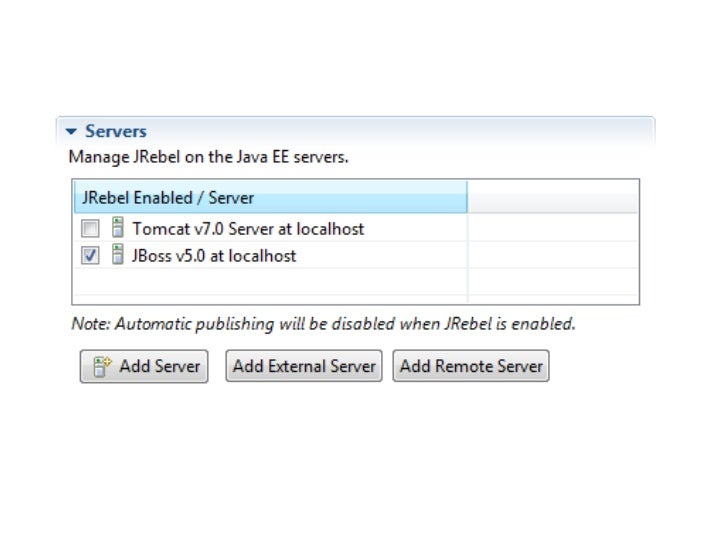Click the Add Server button

pos(144,366)
